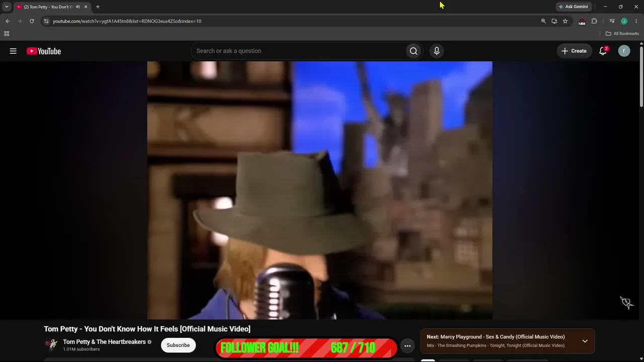Click the Ask Gemini button
This screenshot has height=362, width=644.
(x=574, y=7)
